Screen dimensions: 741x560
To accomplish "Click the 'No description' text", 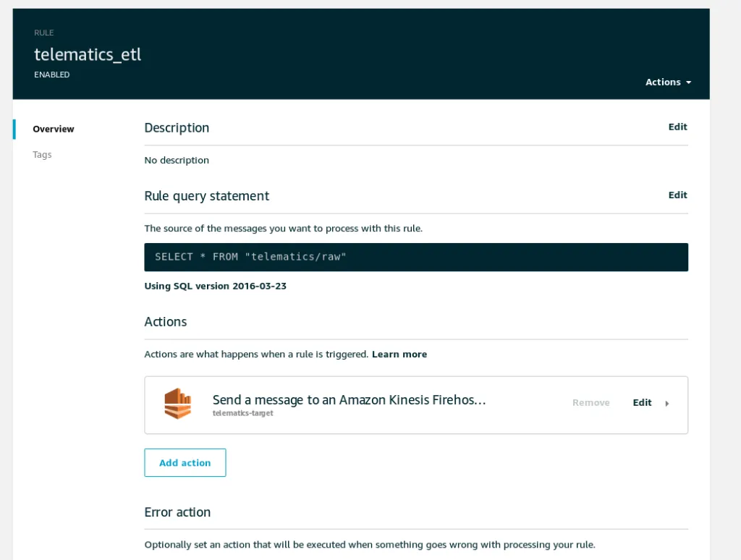I will pyautogui.click(x=177, y=160).
